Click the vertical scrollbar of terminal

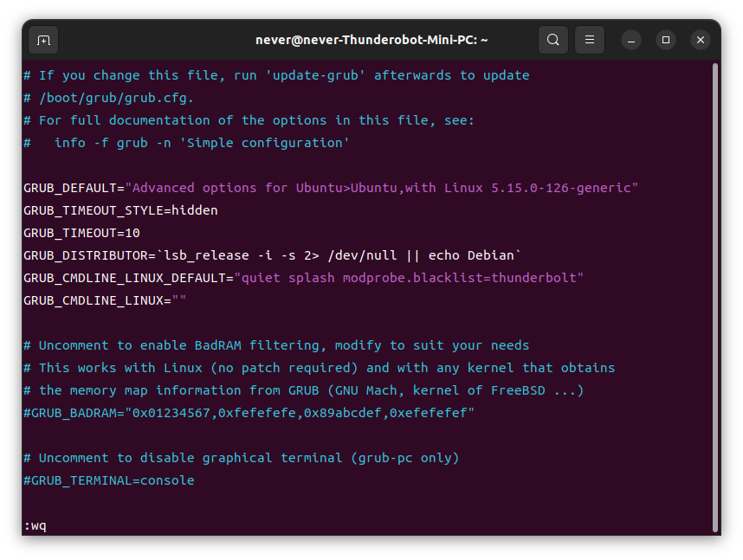point(715,297)
